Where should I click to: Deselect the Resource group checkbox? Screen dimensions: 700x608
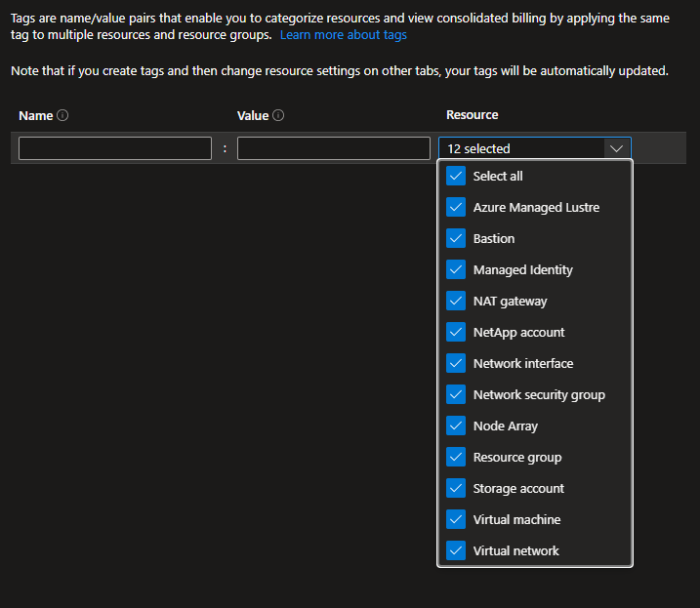point(456,457)
